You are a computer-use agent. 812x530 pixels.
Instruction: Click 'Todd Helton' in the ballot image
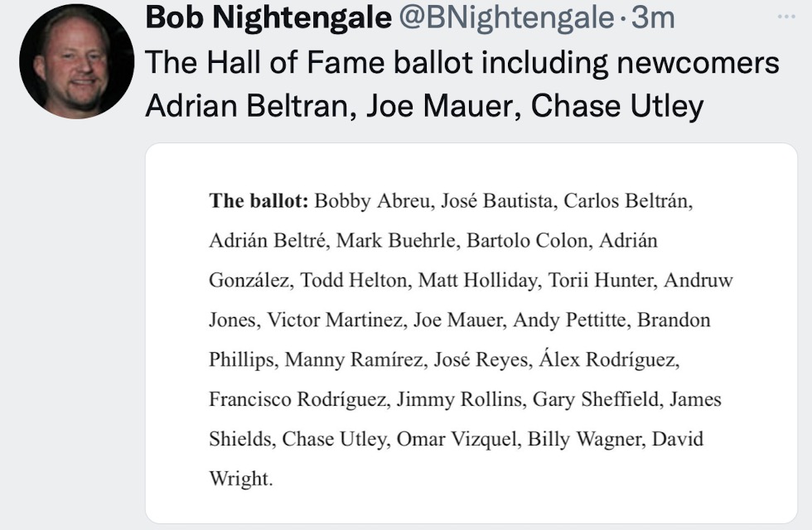353,280
